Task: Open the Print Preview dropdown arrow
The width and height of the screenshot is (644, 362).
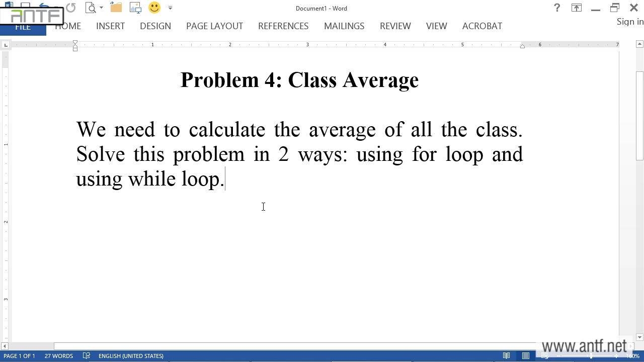Action: (x=101, y=8)
